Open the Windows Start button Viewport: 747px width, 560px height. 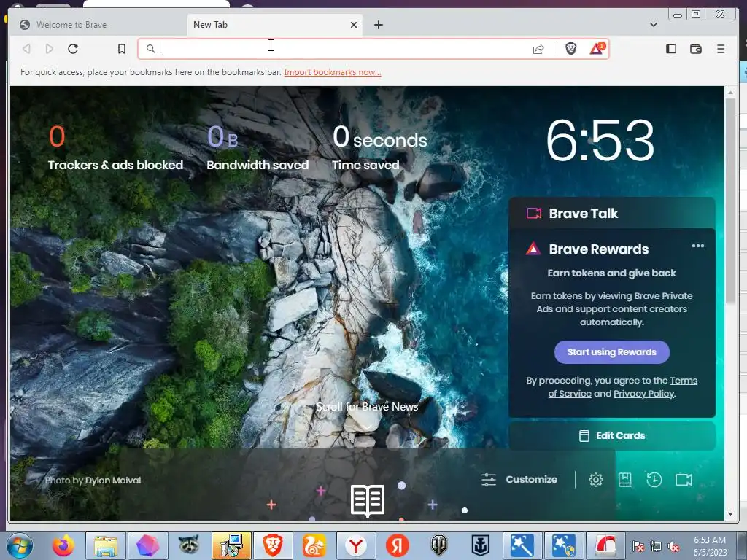tap(19, 545)
